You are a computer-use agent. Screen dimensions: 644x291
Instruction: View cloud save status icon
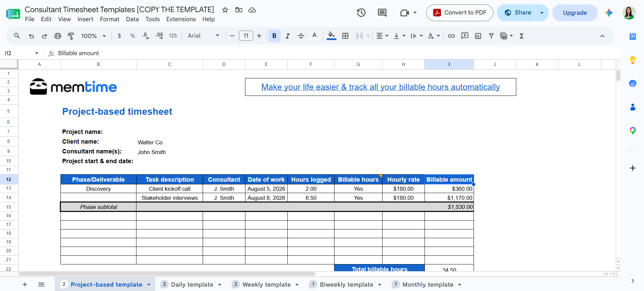(252, 10)
